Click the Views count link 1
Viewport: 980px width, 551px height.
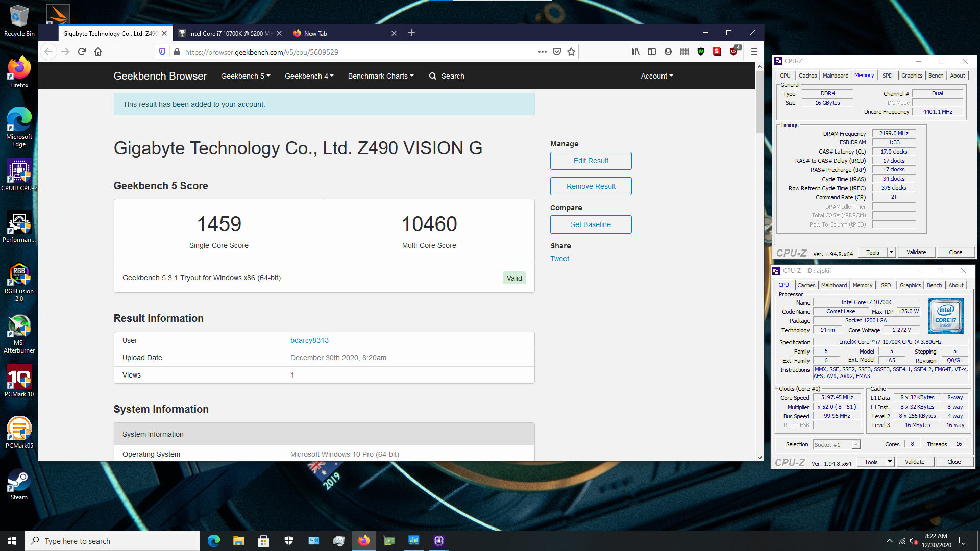click(x=292, y=375)
